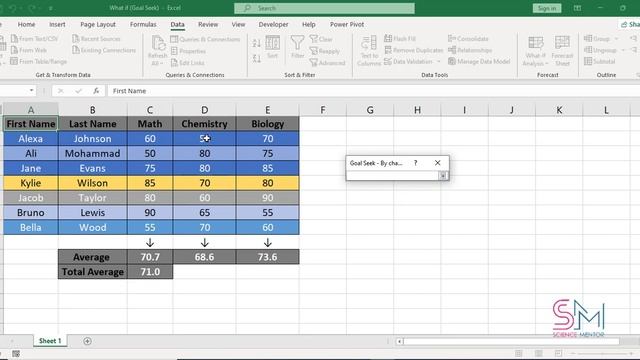The width and height of the screenshot is (640, 360).
Task: Expand Data Validation dropdown arrow
Action: pos(439,62)
